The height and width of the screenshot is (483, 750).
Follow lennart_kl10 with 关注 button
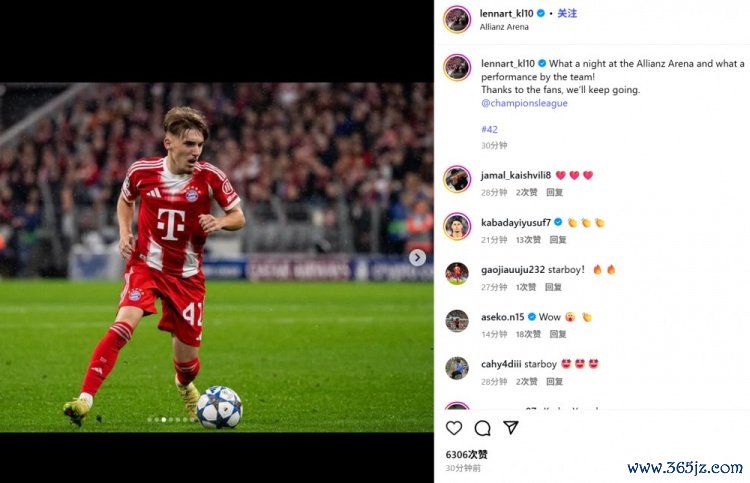pyautogui.click(x=567, y=13)
